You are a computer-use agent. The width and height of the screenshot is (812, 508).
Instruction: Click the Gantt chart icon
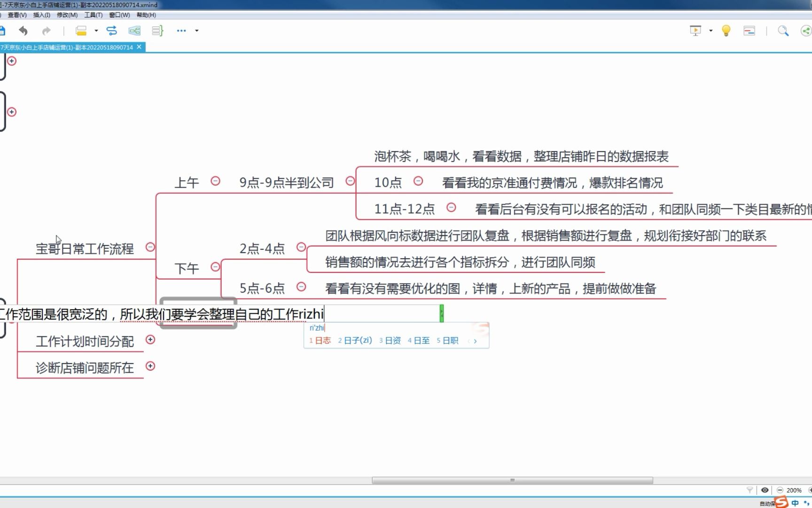[749, 31]
